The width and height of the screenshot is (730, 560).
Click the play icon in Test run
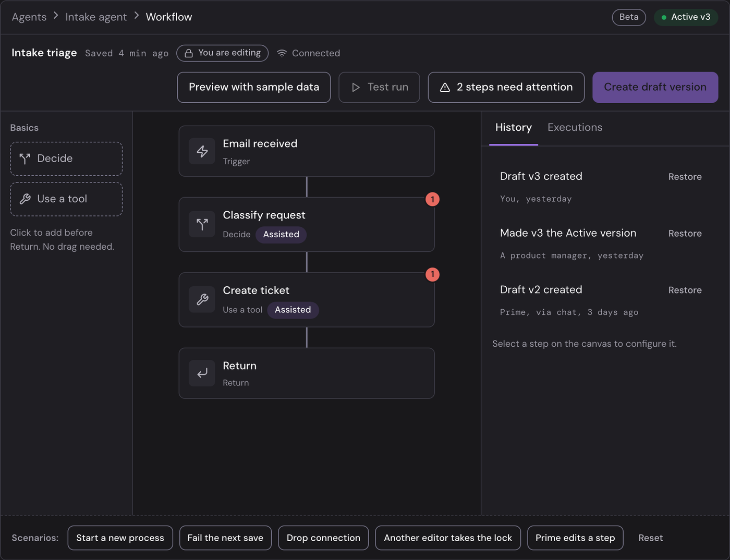click(356, 88)
